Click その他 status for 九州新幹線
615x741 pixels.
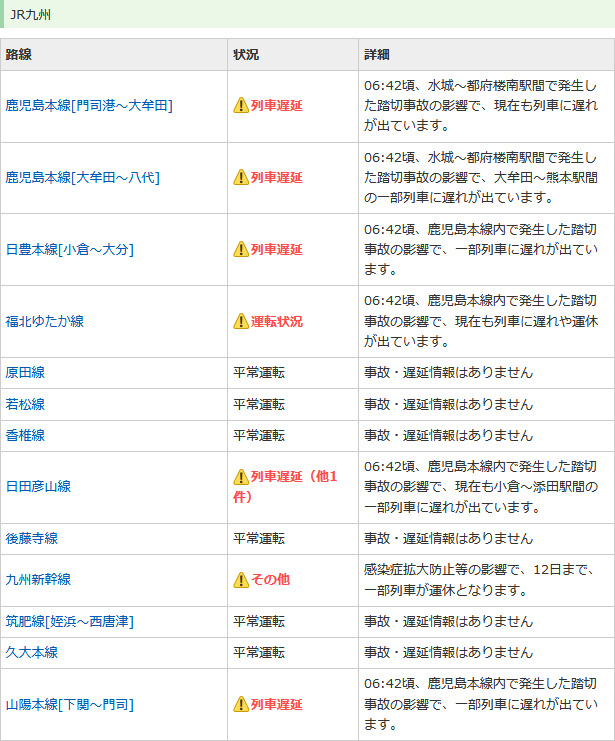[x=270, y=579]
